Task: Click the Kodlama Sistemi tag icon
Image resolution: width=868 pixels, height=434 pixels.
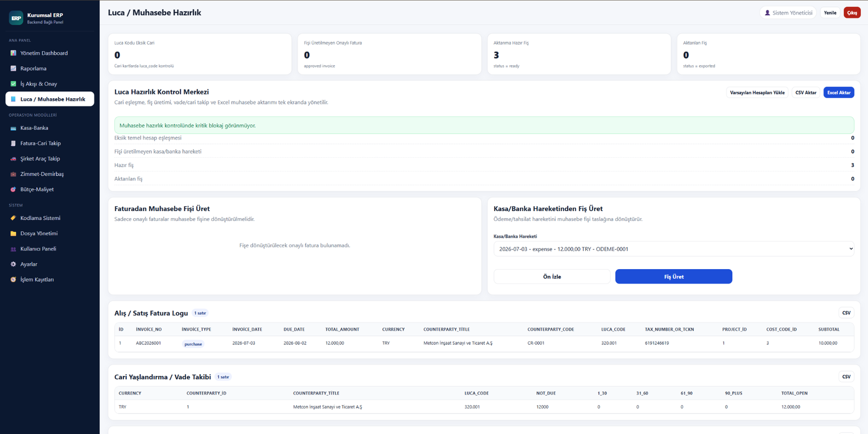Action: tap(14, 218)
